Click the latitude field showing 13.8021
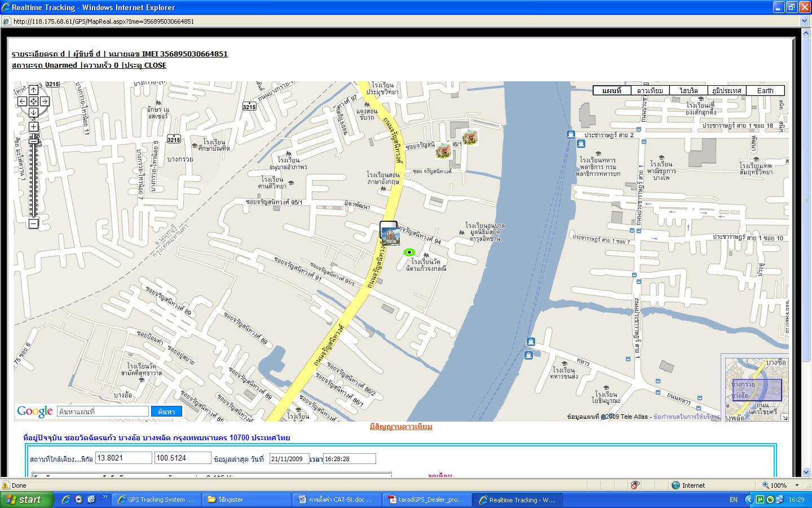Viewport: 812px width, 508px height. pos(123,458)
